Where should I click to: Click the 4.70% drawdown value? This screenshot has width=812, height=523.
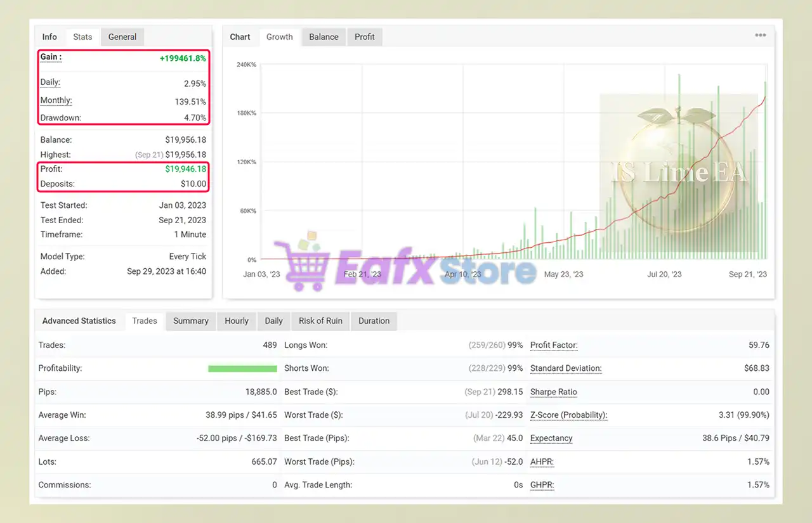coord(195,118)
